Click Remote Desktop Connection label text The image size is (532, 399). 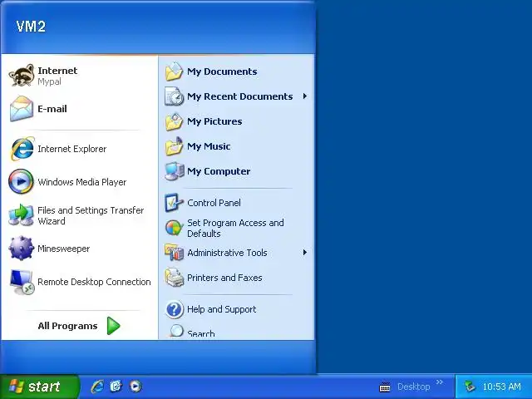pos(94,282)
